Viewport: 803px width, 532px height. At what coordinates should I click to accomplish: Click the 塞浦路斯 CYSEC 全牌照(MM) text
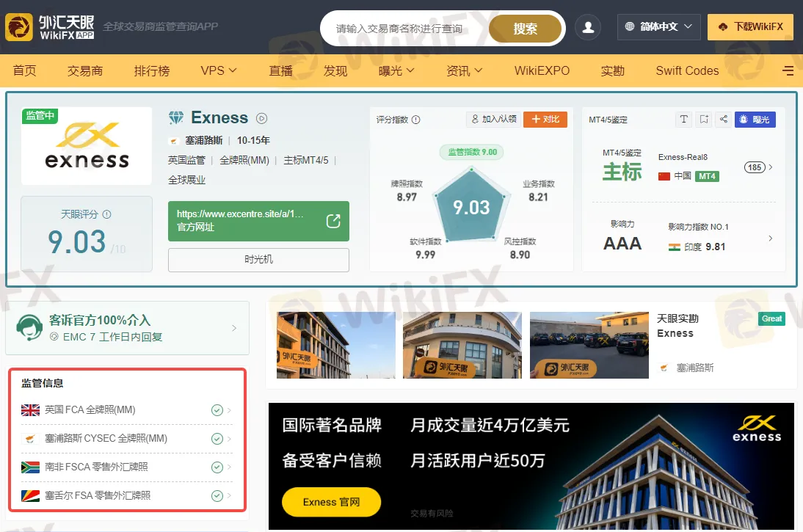[106, 439]
